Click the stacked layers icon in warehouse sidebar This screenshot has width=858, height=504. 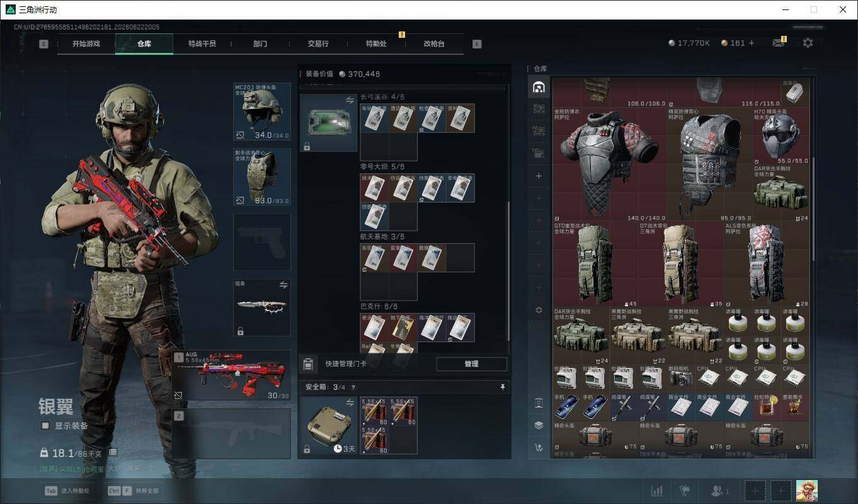539,425
